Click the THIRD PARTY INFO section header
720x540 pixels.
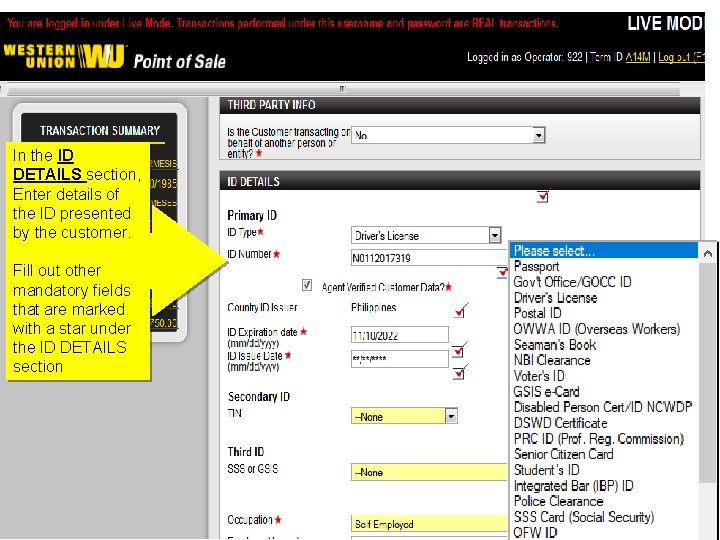pos(460,105)
